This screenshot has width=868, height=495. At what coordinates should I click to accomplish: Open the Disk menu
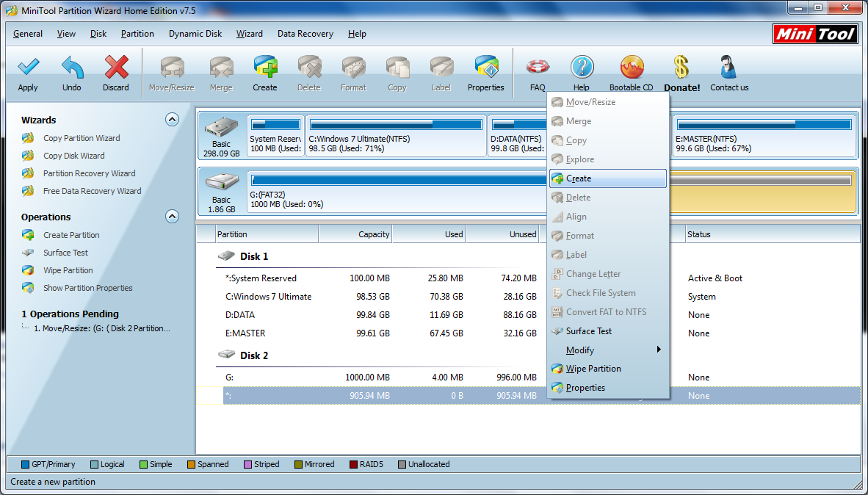pos(98,34)
